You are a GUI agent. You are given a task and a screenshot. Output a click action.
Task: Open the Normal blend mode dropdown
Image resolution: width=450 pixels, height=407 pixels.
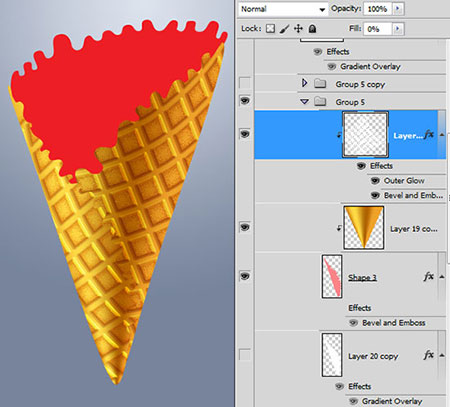point(283,9)
